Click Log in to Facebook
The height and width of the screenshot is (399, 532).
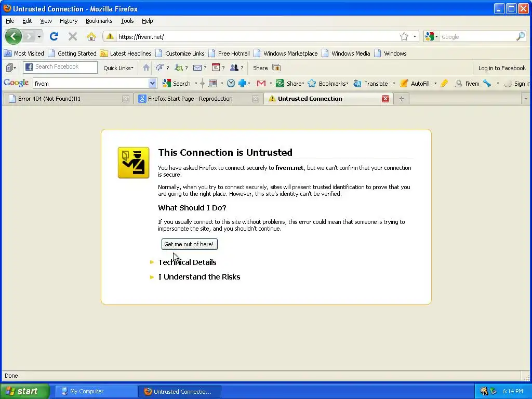[x=502, y=68]
